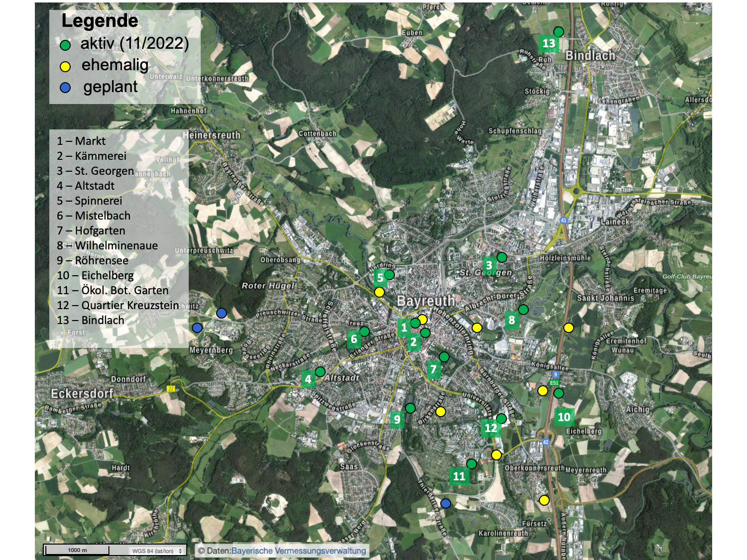Select the green number 5 label
The width and height of the screenshot is (747, 560).
coord(380,278)
